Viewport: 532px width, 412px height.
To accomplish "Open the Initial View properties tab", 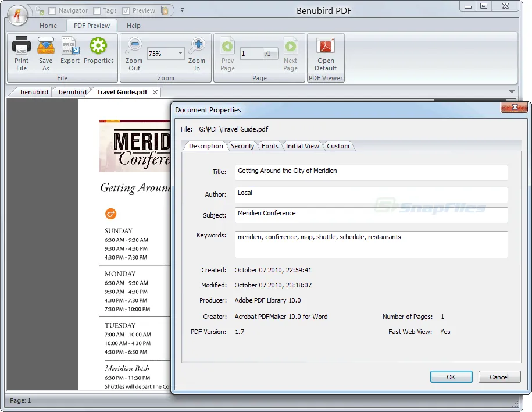I will click(x=302, y=146).
